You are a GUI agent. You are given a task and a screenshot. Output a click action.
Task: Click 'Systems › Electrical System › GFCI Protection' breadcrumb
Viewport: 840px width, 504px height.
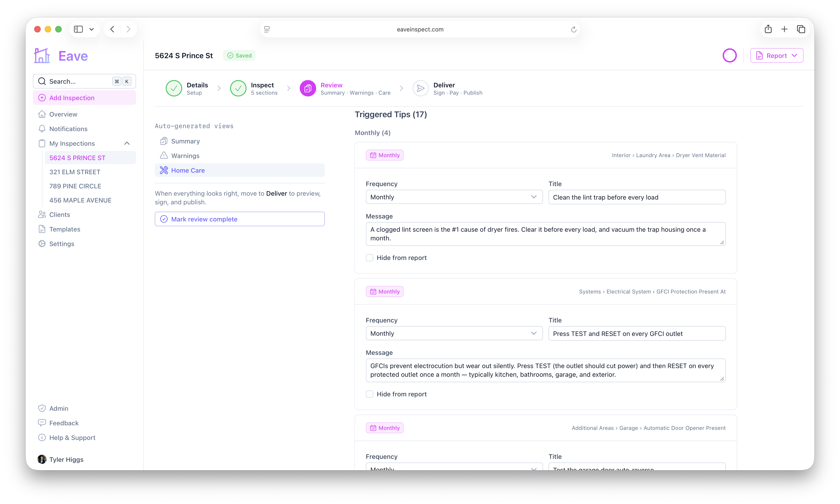[652, 291]
